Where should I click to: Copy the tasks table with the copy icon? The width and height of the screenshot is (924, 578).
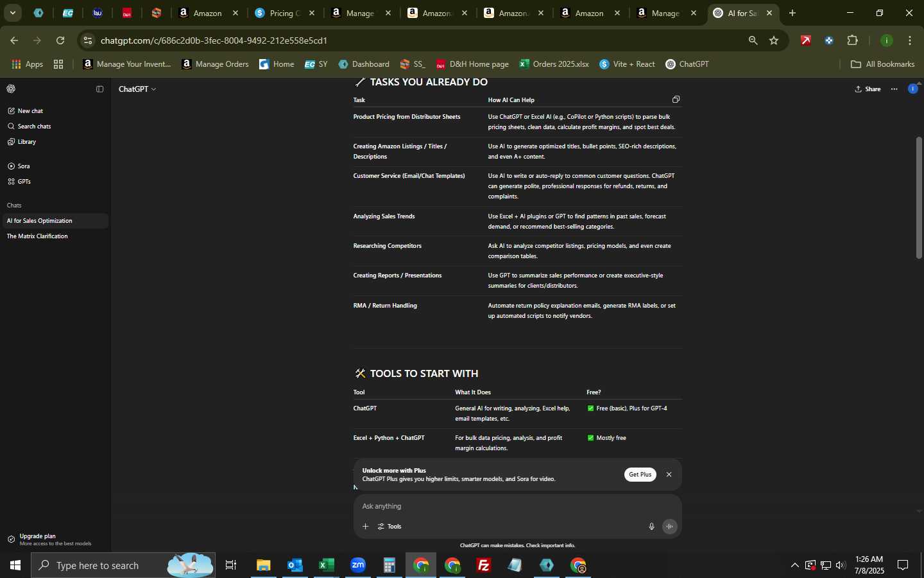click(x=676, y=100)
